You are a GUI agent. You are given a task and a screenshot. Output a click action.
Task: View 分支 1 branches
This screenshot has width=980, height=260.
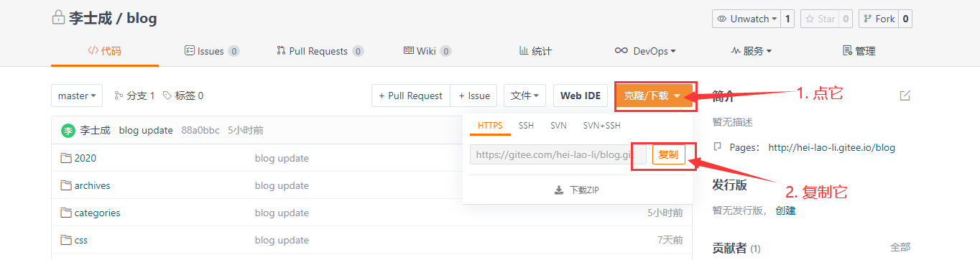click(x=134, y=96)
